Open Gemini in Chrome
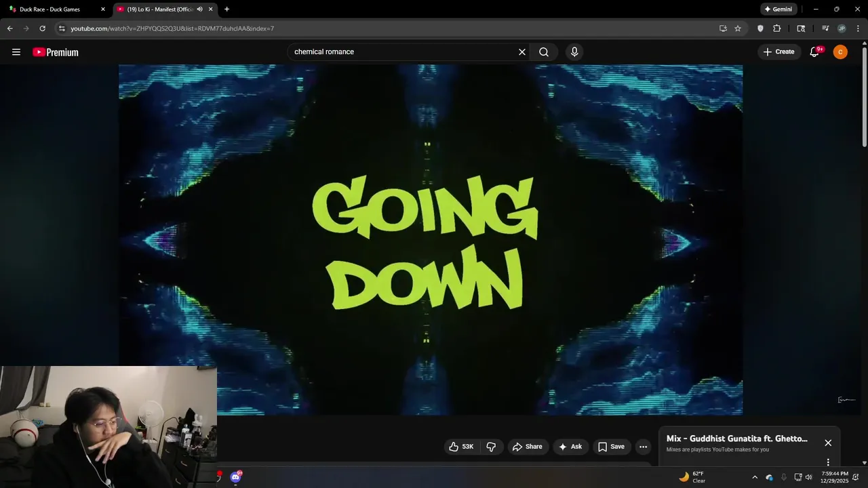This screenshot has width=868, height=488. coord(778,9)
